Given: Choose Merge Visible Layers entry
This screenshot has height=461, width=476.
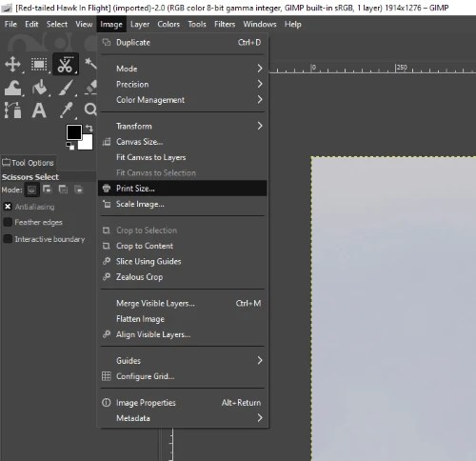Looking at the screenshot, I should 182,303.
